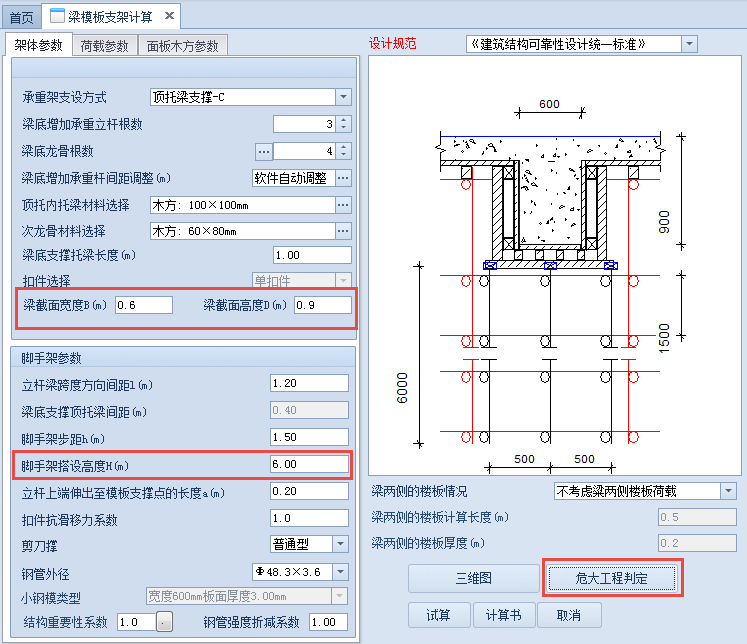This screenshot has width=747, height=644.
Task: Browse materials for 次龙骨材料选择
Action: (x=343, y=230)
